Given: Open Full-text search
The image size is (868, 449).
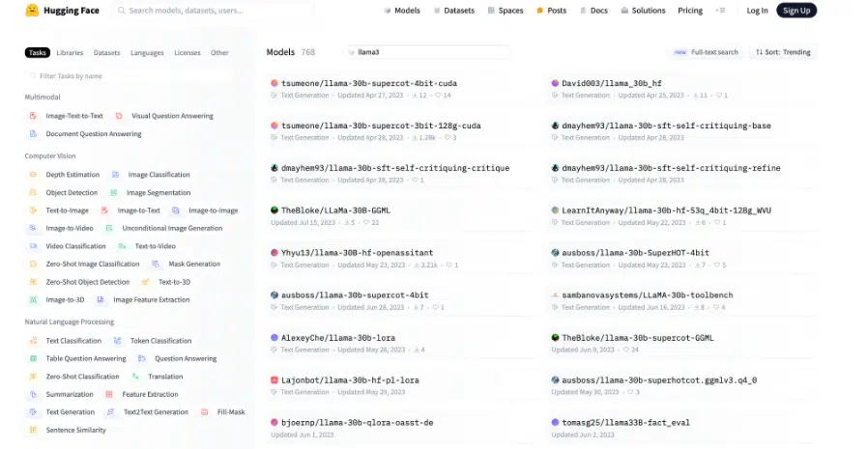Looking at the screenshot, I should click(x=706, y=52).
